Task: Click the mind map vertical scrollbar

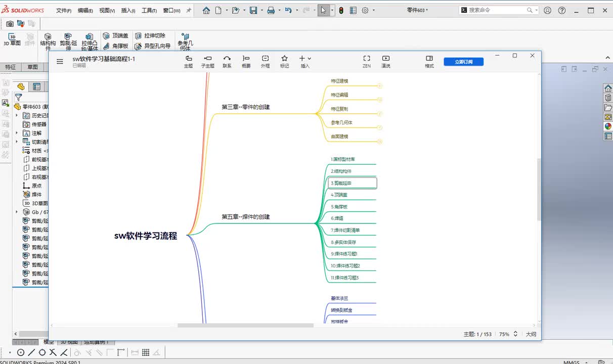Action: click(x=539, y=189)
